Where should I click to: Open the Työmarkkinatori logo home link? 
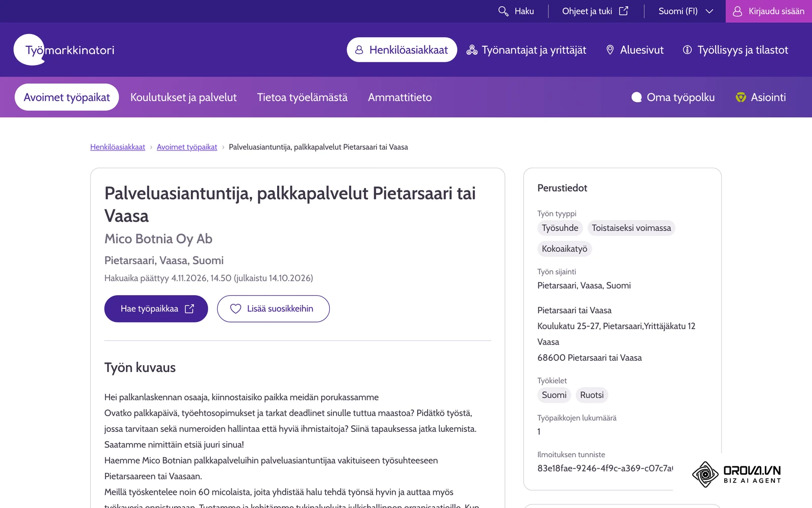(x=64, y=50)
